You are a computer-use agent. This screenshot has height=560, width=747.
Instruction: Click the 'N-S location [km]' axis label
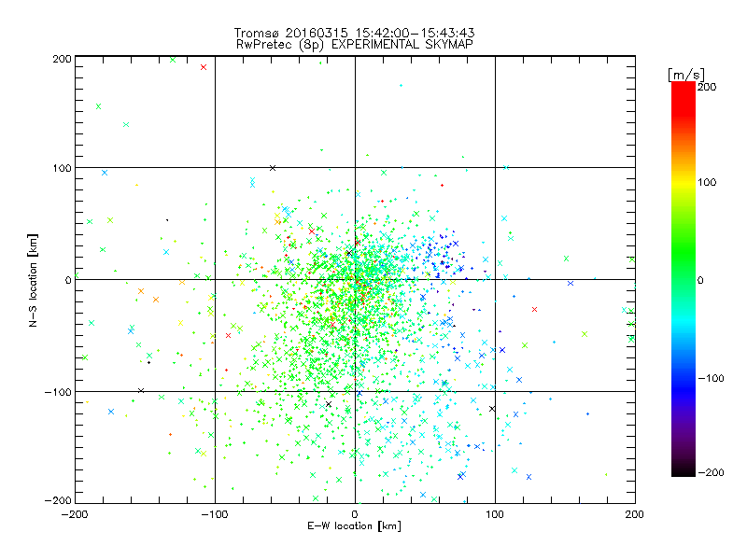tap(33, 280)
